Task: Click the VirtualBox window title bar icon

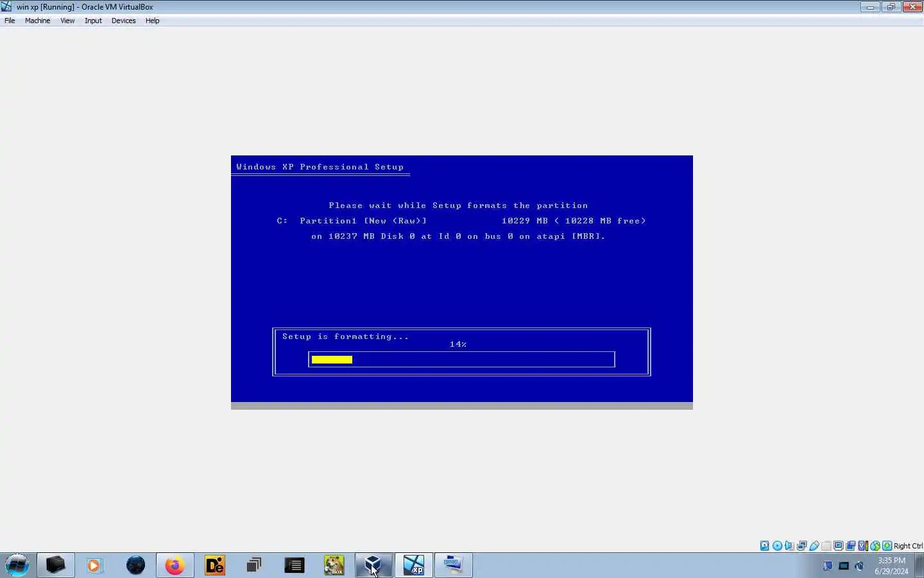Action: coord(6,6)
